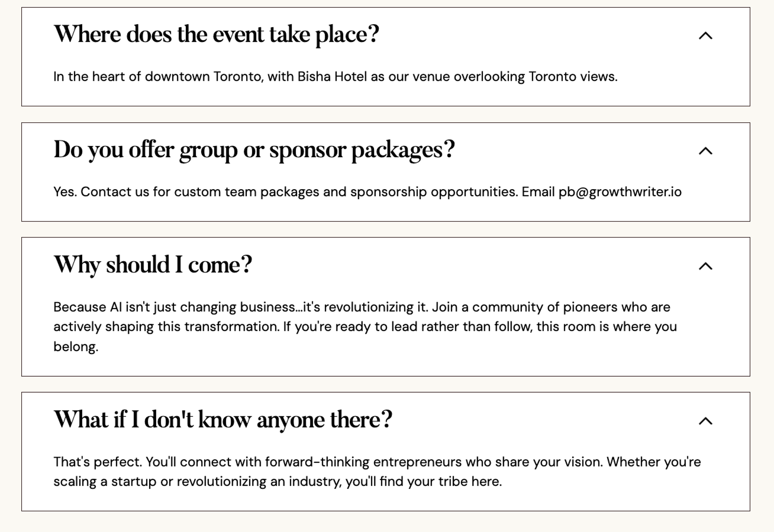Click the words "Bisha Hotel" in the venue answer
Image resolution: width=774 pixels, height=532 pixels.
[x=332, y=77]
